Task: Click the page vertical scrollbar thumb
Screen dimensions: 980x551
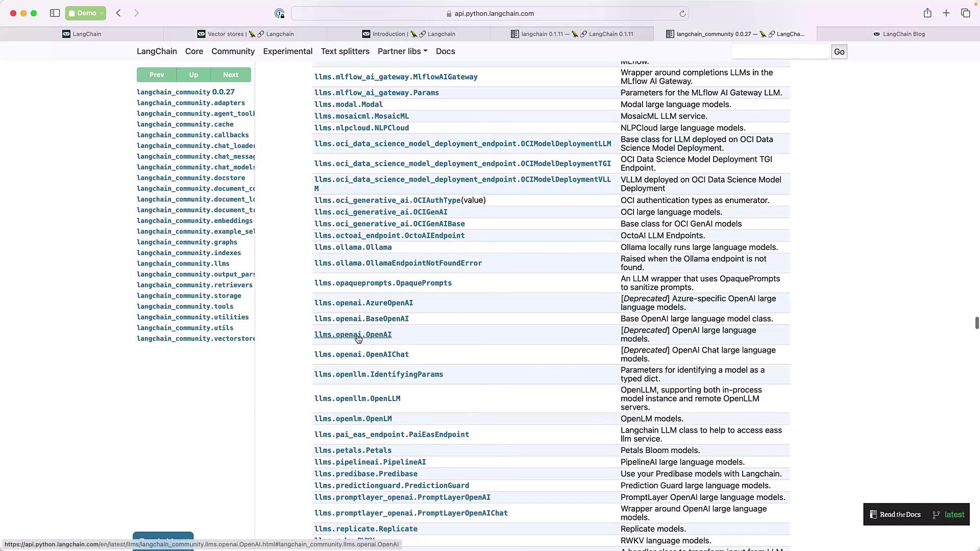Action: click(x=976, y=323)
